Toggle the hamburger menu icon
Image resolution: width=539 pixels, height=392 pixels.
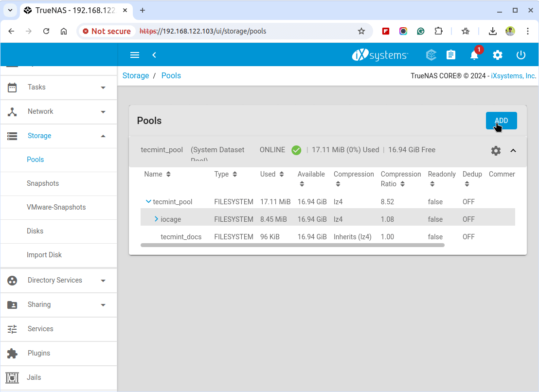(135, 55)
